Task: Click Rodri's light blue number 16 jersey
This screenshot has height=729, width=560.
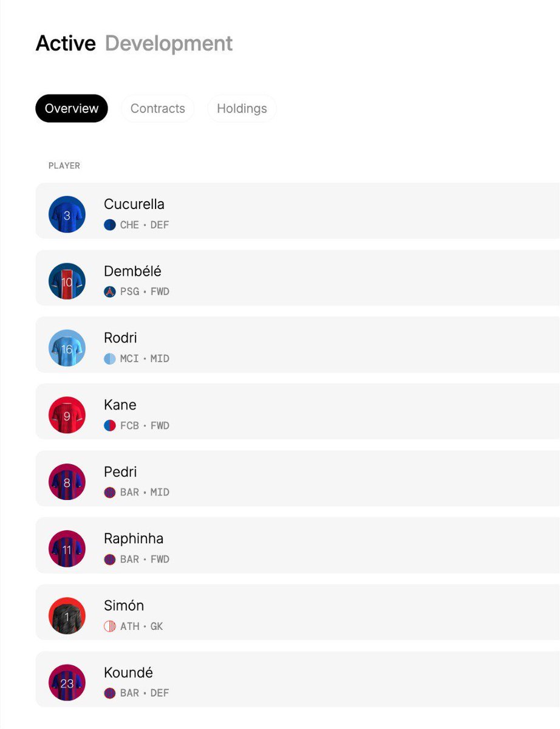Action: (x=67, y=348)
